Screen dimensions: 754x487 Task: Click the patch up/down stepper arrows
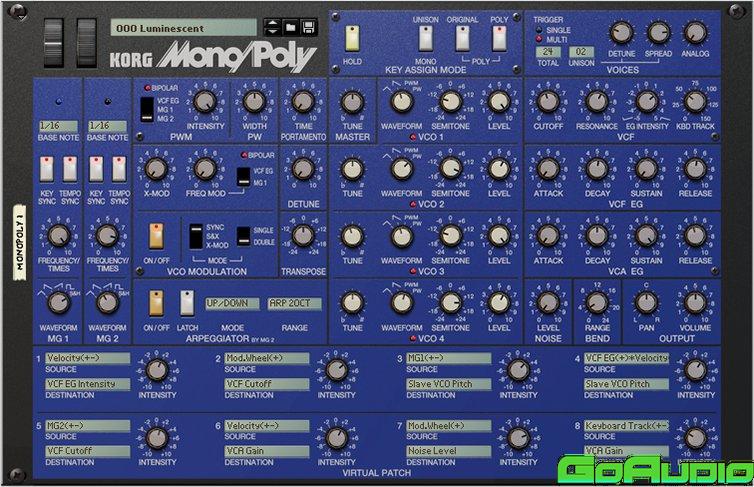tap(272, 28)
